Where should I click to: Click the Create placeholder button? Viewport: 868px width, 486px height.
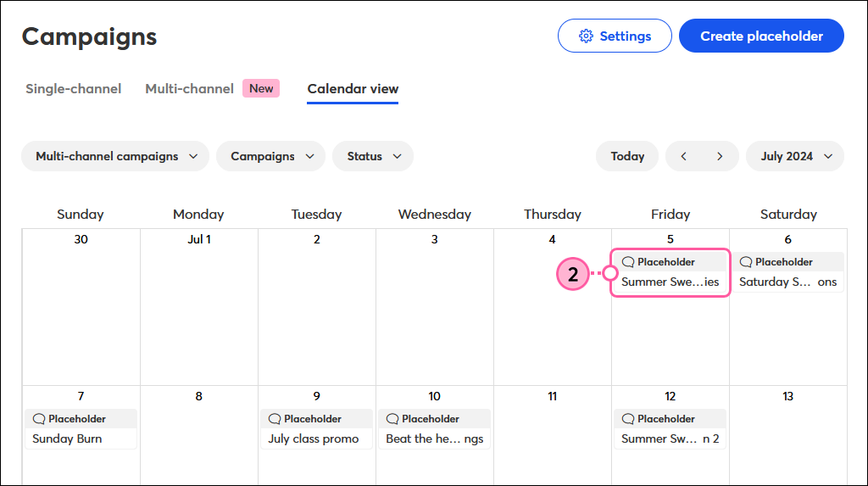(x=761, y=36)
